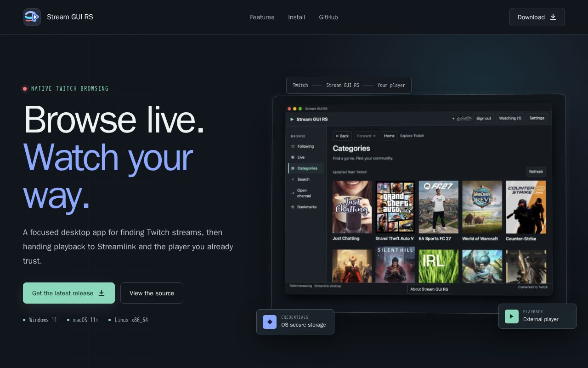Click the Your player pipeline label
Viewport: 588px width, 368px height.
[391, 85]
